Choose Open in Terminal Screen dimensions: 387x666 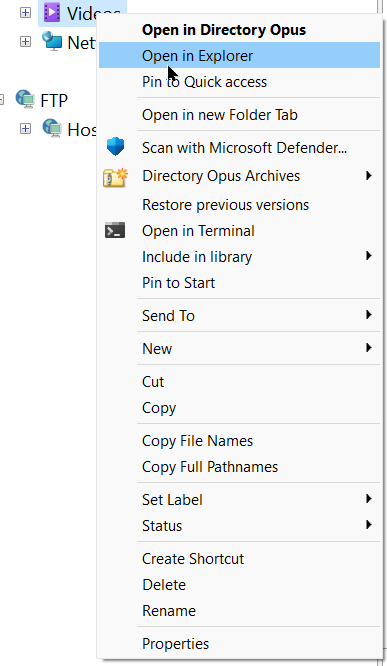(x=240, y=231)
